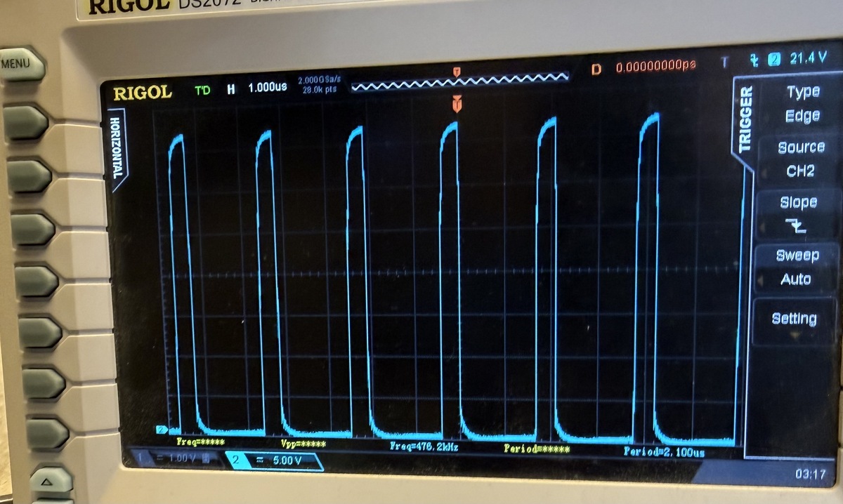Screen dimensions: 843x504
Task: Push the soft key directly below MENU
Action: click(x=26, y=123)
